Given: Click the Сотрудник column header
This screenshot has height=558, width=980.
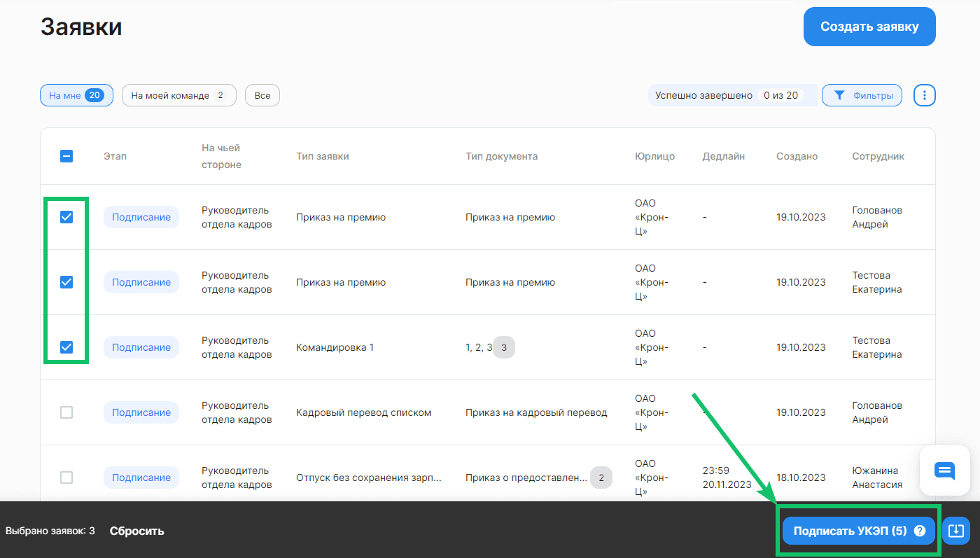Looking at the screenshot, I should click(x=878, y=156).
